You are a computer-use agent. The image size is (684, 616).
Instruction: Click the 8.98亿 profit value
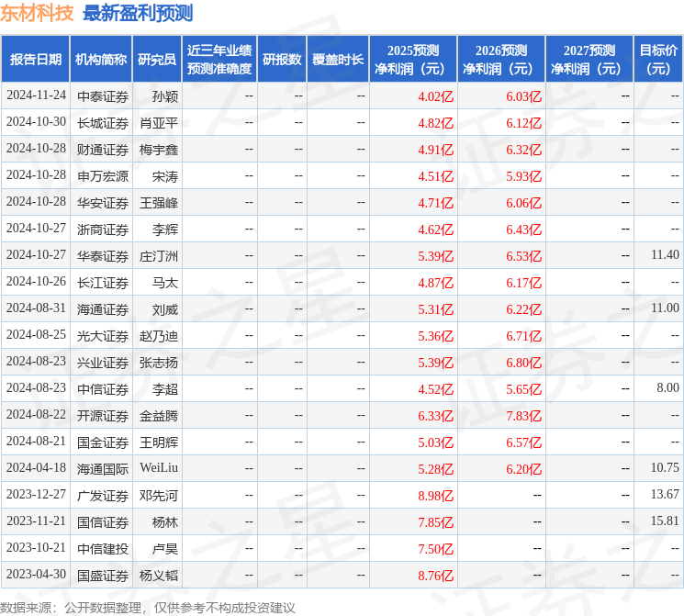coord(436,496)
